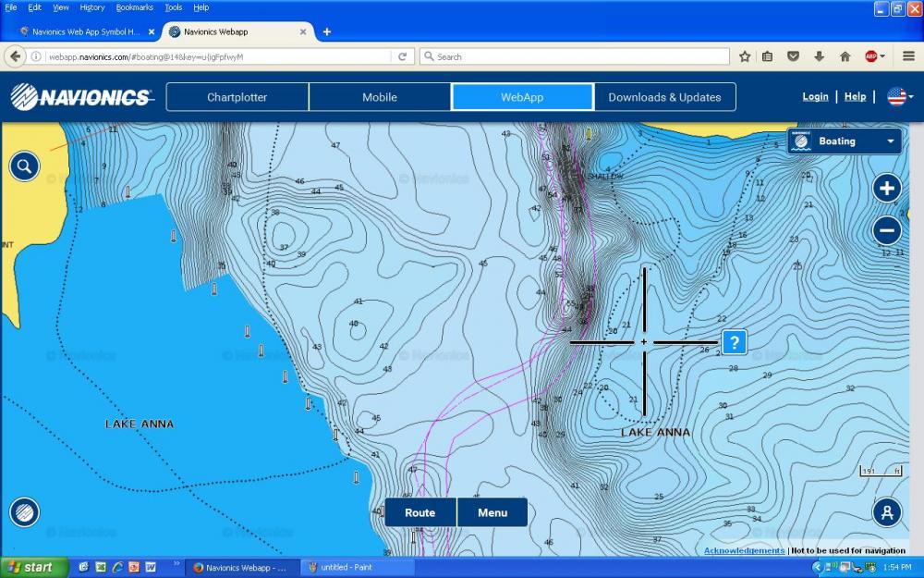Open the Boating chart type dropdown
The width and height of the screenshot is (924, 578).
845,141
